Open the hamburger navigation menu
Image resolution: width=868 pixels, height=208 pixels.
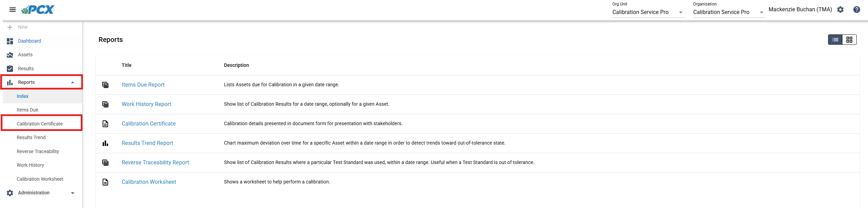point(13,10)
